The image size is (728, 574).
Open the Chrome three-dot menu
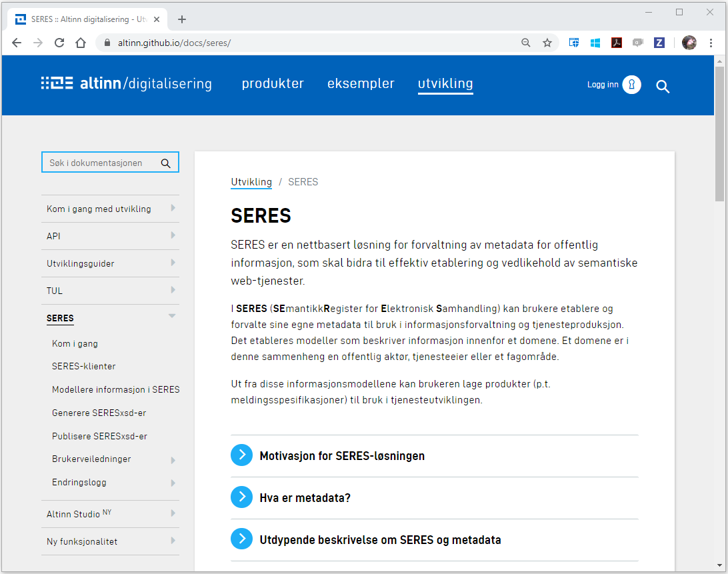[x=711, y=43]
